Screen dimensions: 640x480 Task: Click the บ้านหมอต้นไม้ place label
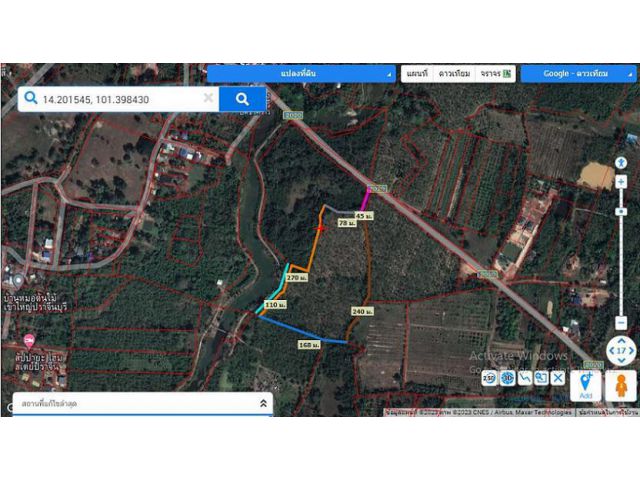click(x=35, y=302)
